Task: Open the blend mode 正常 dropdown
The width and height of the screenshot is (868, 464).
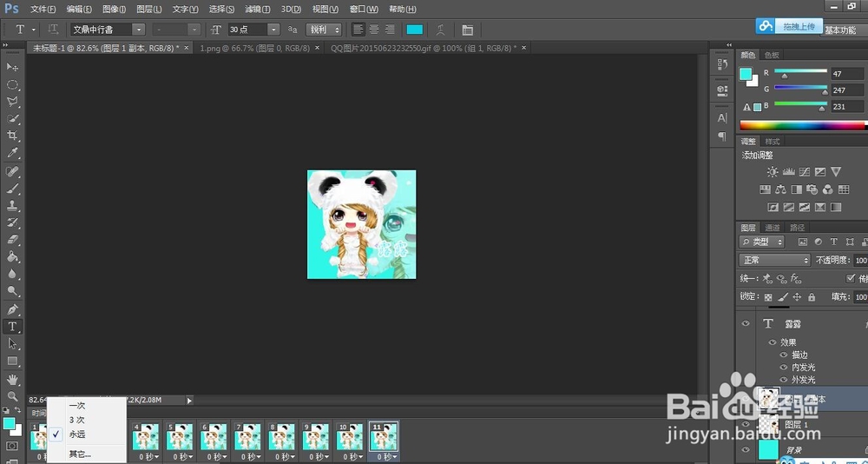Action: coord(774,260)
